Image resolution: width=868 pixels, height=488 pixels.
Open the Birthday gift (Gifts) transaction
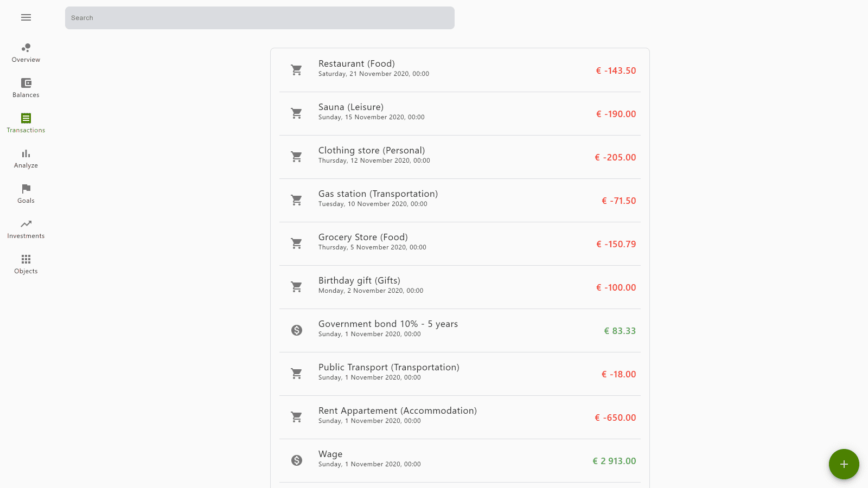tap(460, 287)
